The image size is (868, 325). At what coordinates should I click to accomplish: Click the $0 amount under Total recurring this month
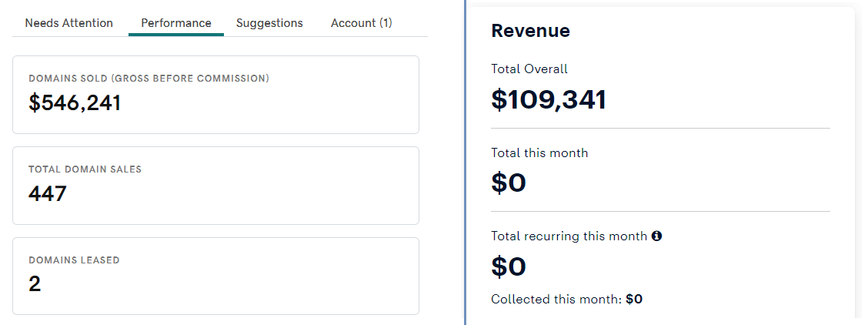coord(509,266)
